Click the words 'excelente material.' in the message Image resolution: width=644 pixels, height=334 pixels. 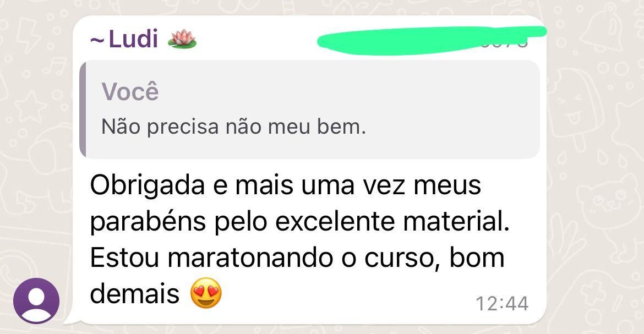(x=392, y=221)
